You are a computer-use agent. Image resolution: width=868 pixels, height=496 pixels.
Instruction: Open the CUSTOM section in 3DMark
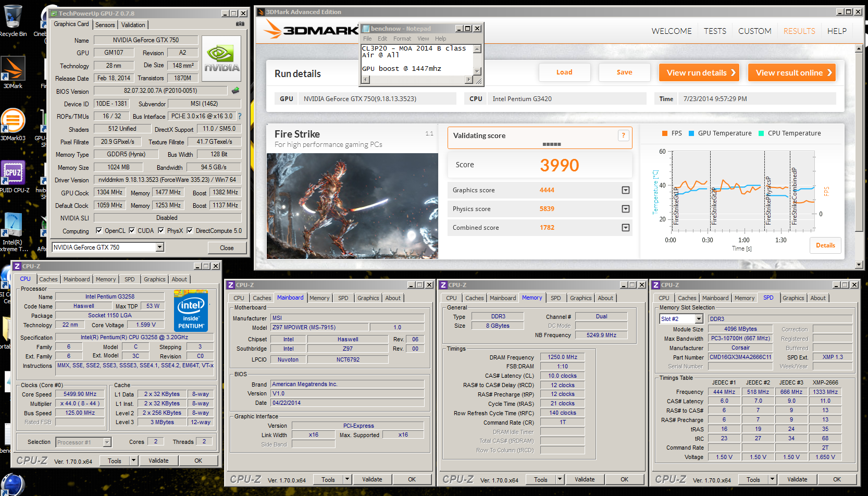754,31
